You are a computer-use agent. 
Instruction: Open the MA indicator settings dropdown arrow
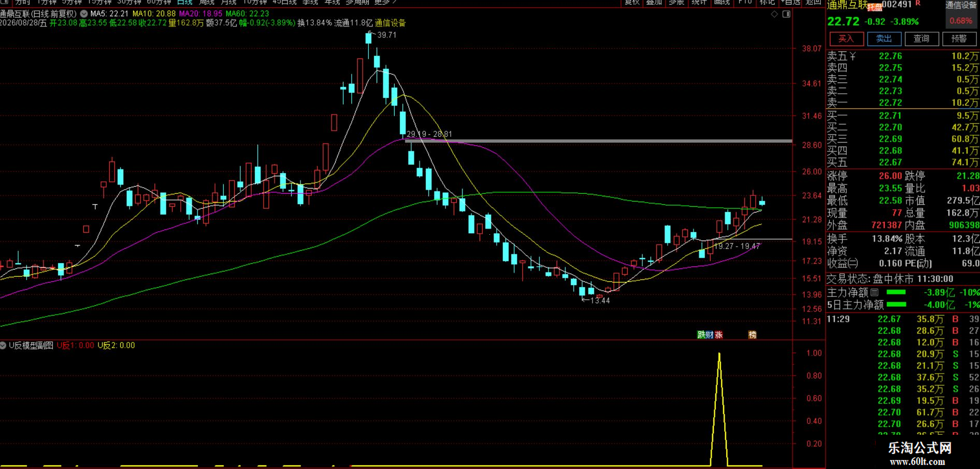84,14
